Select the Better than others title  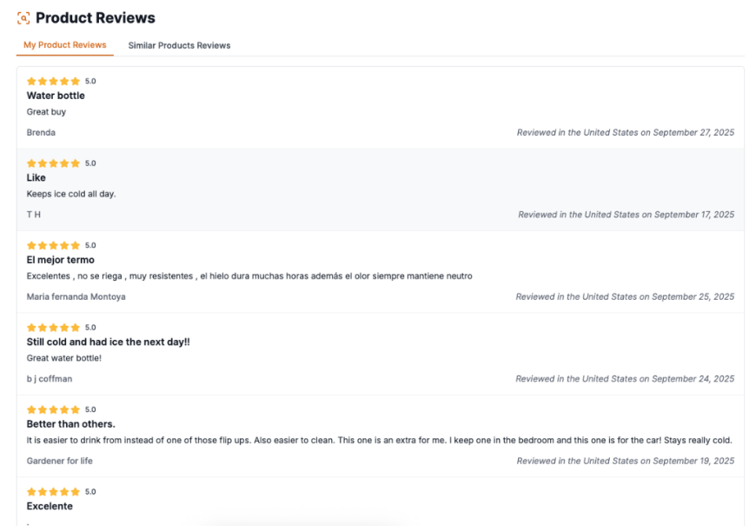pyautogui.click(x=70, y=424)
